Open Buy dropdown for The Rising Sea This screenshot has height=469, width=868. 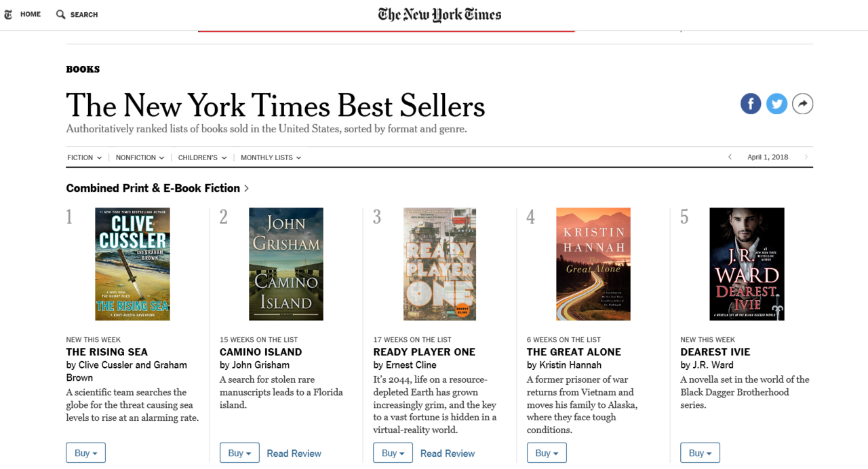coord(85,453)
